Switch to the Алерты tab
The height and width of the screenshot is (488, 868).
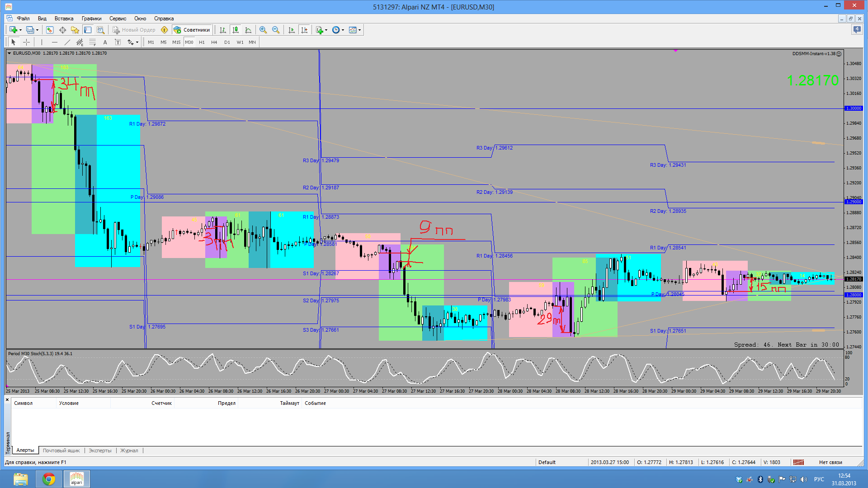[25, 450]
